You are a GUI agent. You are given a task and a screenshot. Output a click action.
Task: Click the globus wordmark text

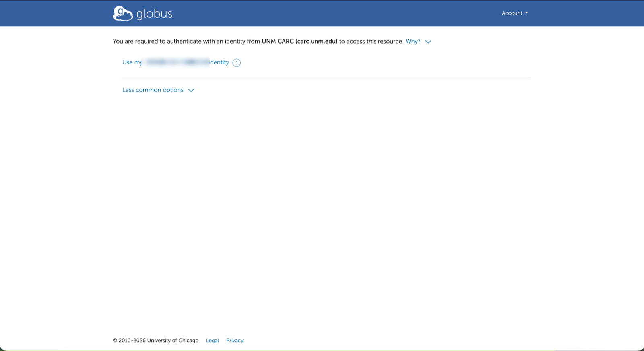click(x=155, y=14)
